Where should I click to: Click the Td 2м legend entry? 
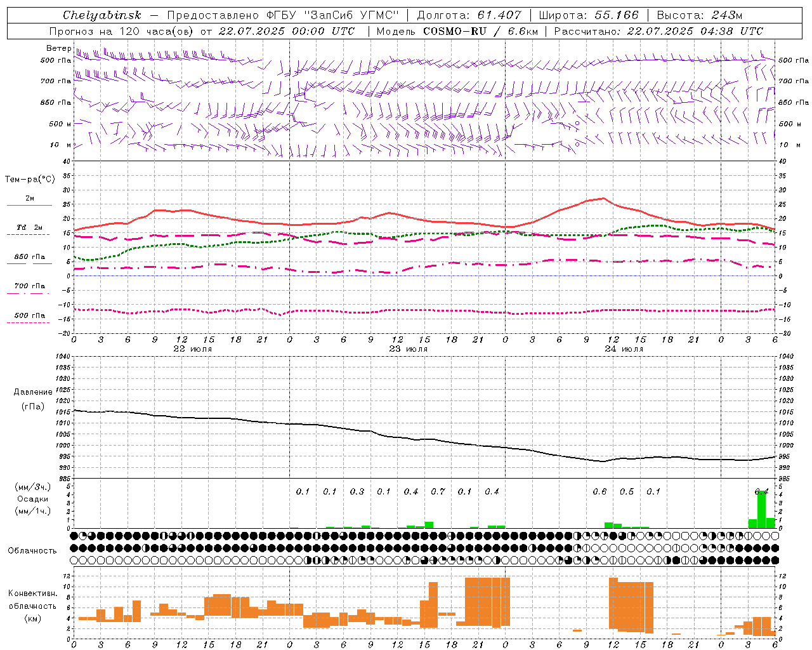click(x=29, y=227)
